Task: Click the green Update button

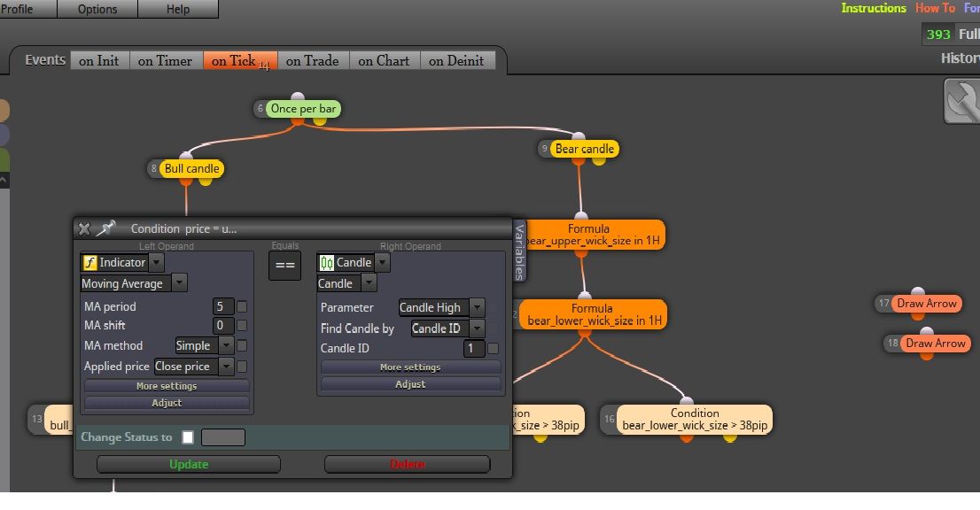Action: [189, 465]
